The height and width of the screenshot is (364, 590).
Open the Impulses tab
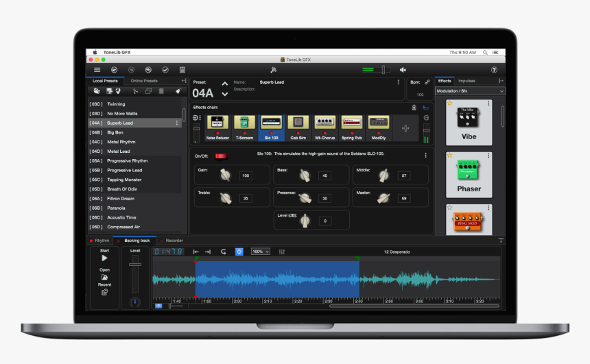click(x=467, y=81)
